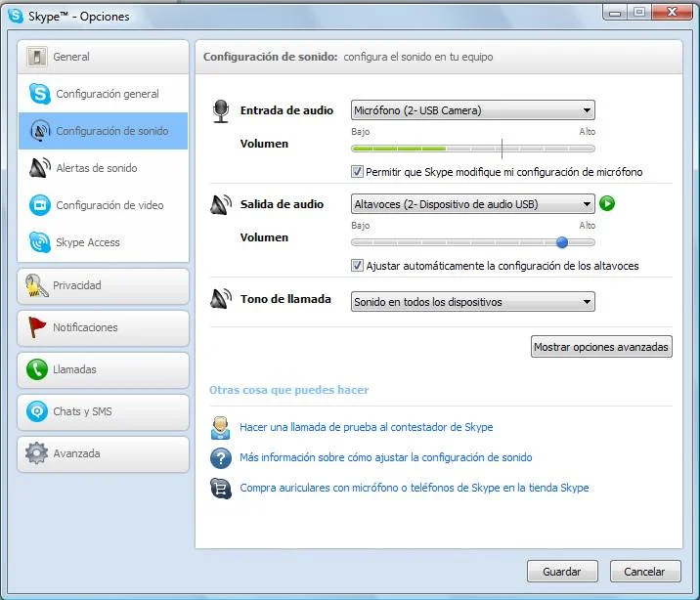Open Configuración de video settings
The width and height of the screenshot is (700, 600).
[103, 205]
